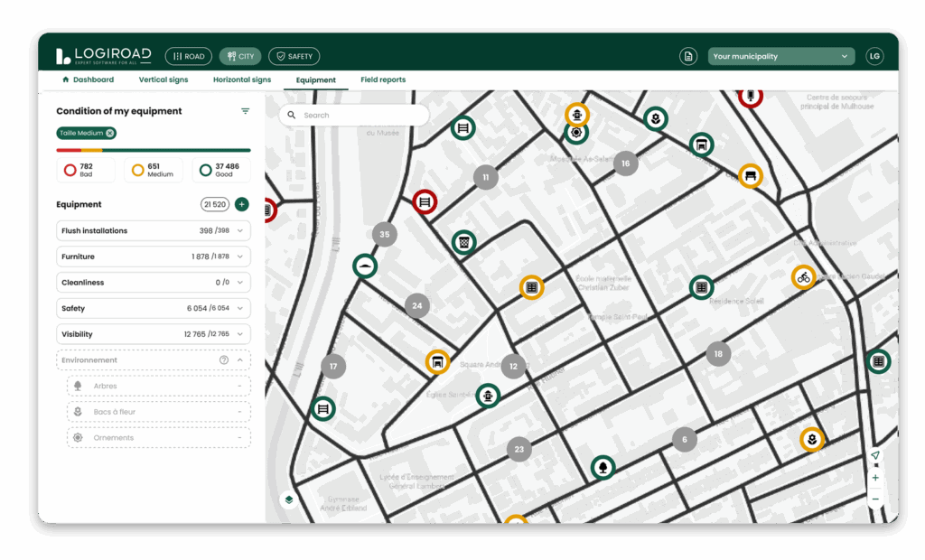Open the Your municipality dropdown

(x=781, y=56)
